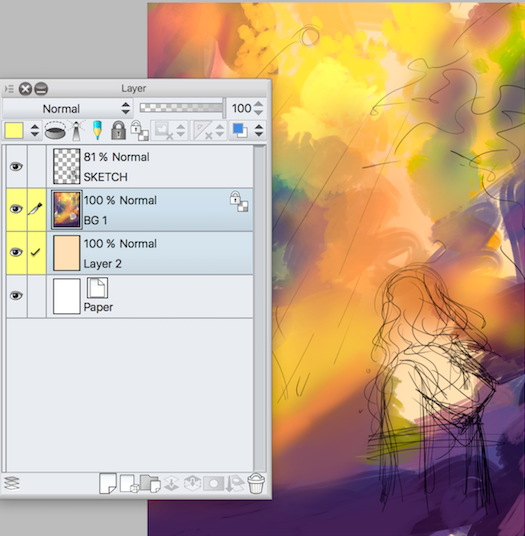This screenshot has width=525, height=536.
Task: Click the Clip to Layer Below icon
Action: 55,131
